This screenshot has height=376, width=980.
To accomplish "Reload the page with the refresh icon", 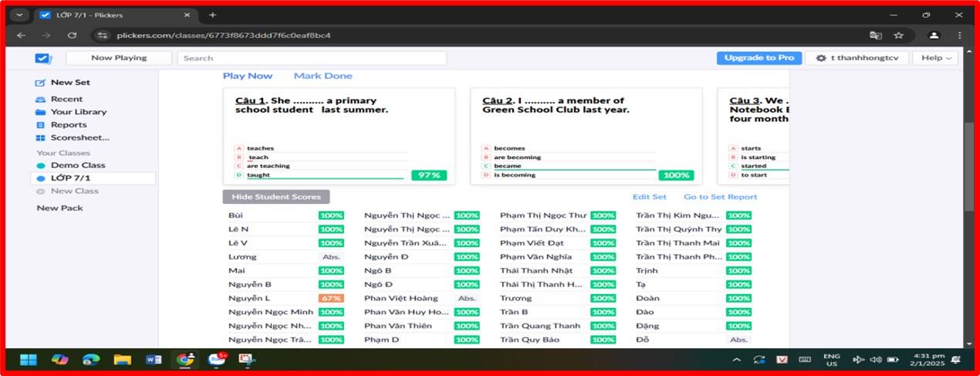I will [x=72, y=35].
